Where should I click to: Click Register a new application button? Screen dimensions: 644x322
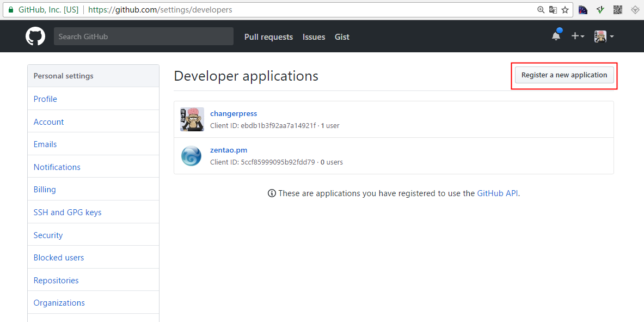[564, 75]
